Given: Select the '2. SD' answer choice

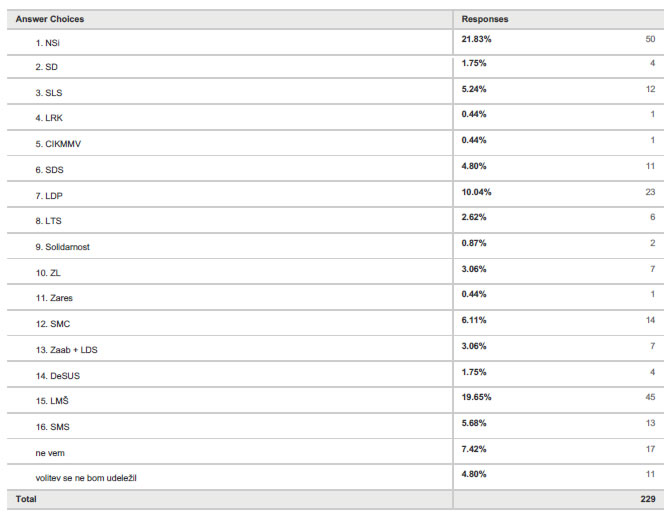Looking at the screenshot, I should (x=52, y=65).
